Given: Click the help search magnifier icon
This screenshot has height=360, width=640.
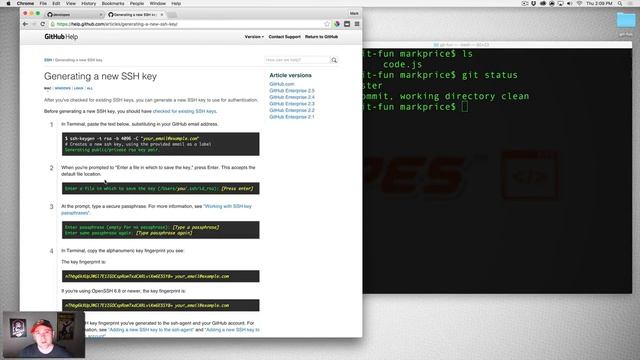Looking at the screenshot, I should (334, 60).
